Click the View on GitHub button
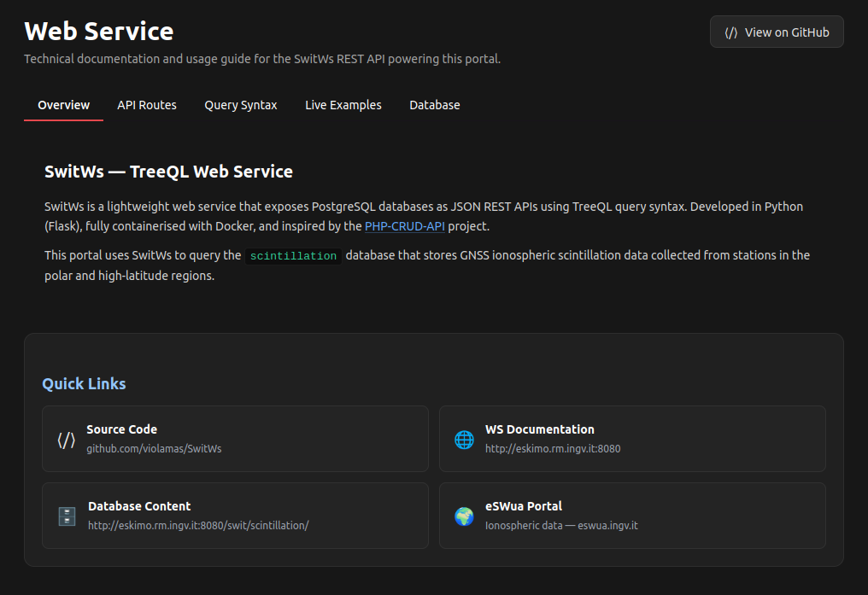868x595 pixels. tap(776, 31)
